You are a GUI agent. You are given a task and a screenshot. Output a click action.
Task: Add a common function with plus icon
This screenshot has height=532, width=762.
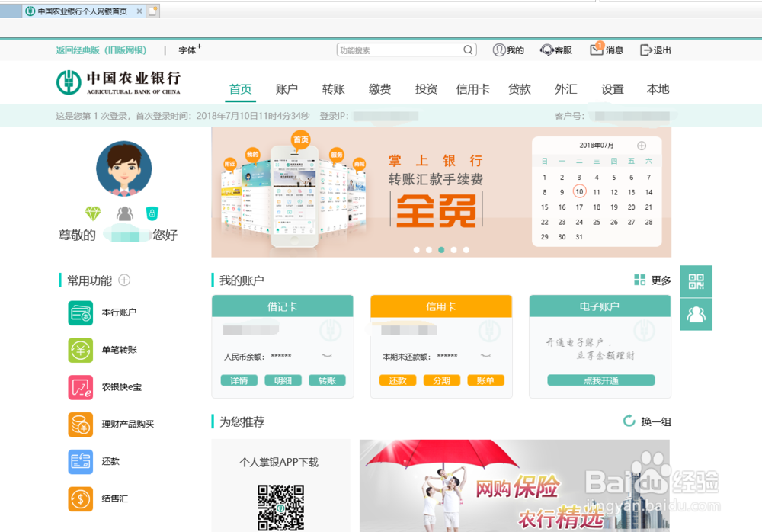(x=124, y=280)
